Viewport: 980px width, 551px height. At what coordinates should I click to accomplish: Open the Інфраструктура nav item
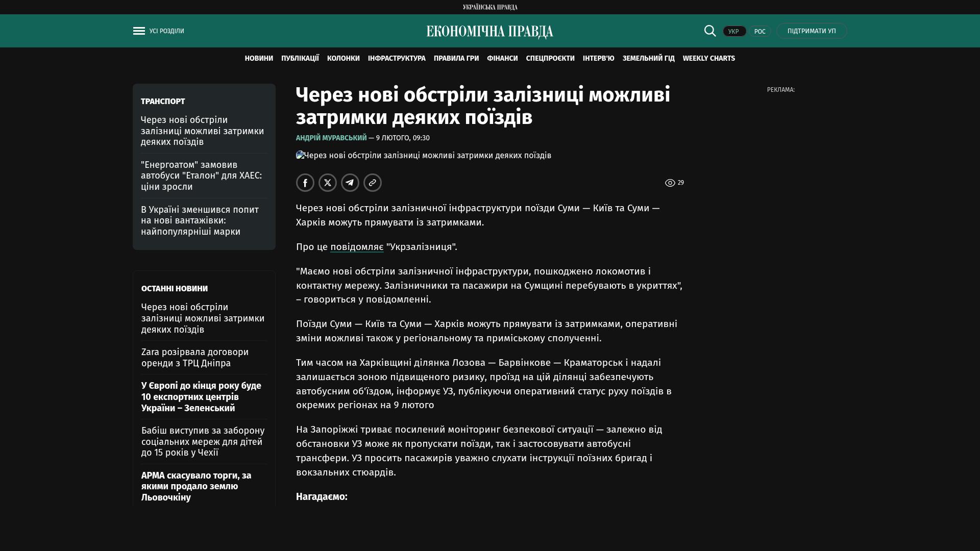[397, 59]
